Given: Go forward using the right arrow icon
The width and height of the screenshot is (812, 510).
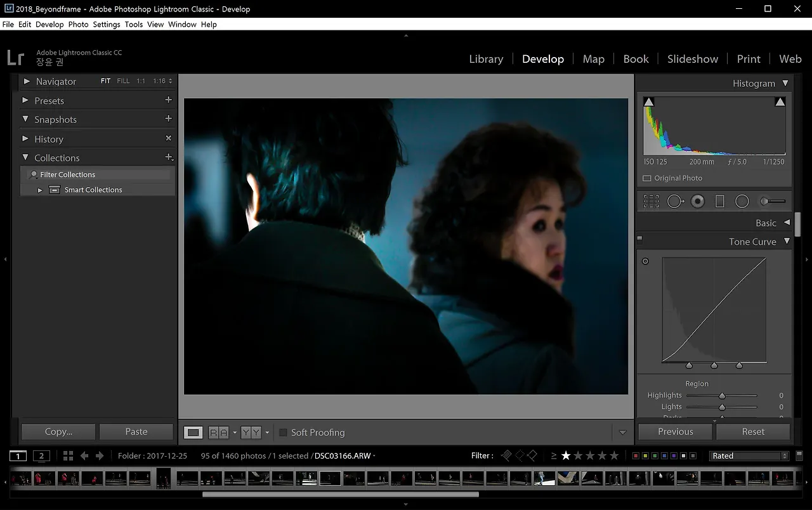Looking at the screenshot, I should (x=100, y=455).
